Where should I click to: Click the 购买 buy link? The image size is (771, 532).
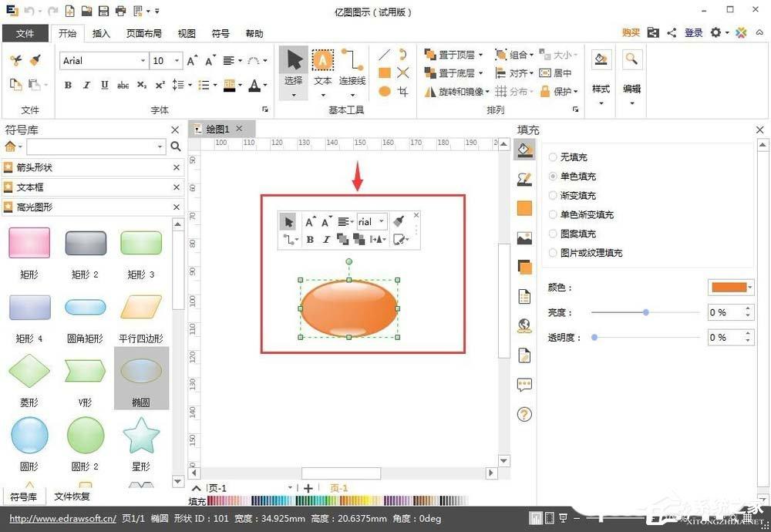[x=631, y=33]
